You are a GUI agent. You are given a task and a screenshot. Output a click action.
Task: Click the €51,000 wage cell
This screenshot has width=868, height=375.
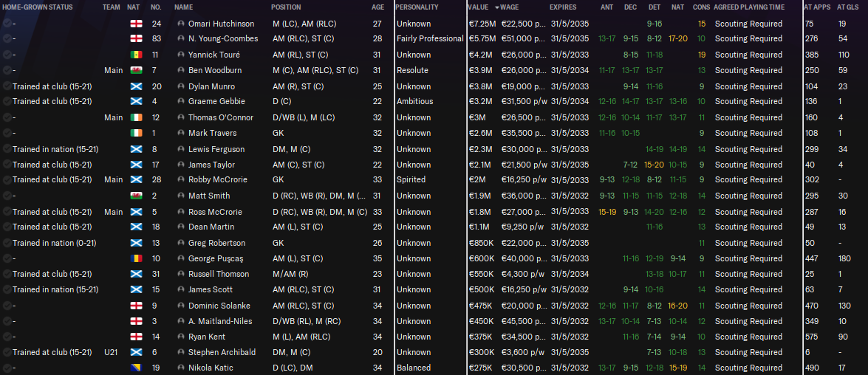(524, 38)
